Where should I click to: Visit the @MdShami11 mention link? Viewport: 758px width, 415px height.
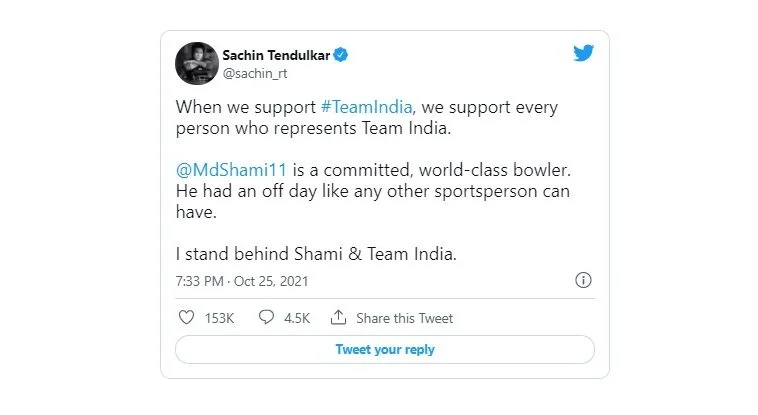click(x=232, y=170)
